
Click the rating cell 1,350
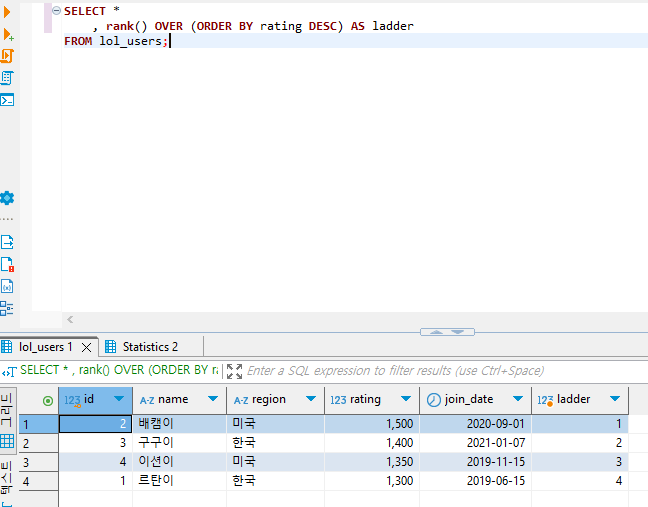point(372,462)
